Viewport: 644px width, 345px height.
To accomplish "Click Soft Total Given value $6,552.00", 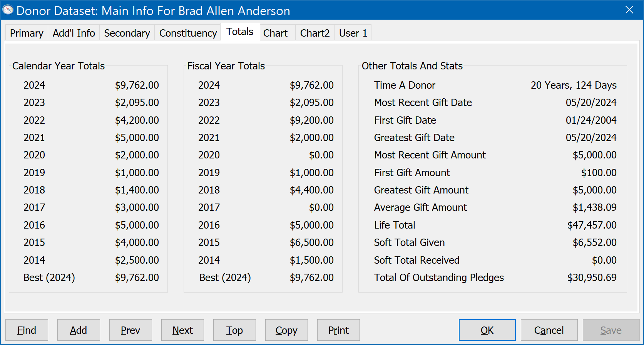I will pos(595,242).
